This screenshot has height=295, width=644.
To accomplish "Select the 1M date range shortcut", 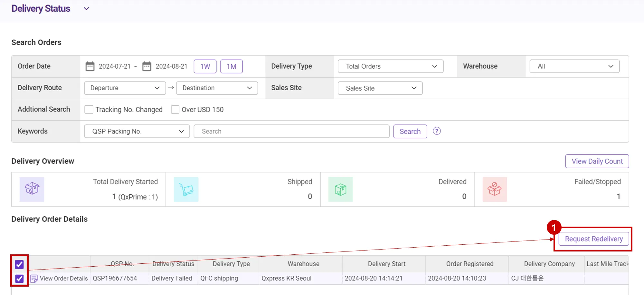I will click(x=231, y=66).
